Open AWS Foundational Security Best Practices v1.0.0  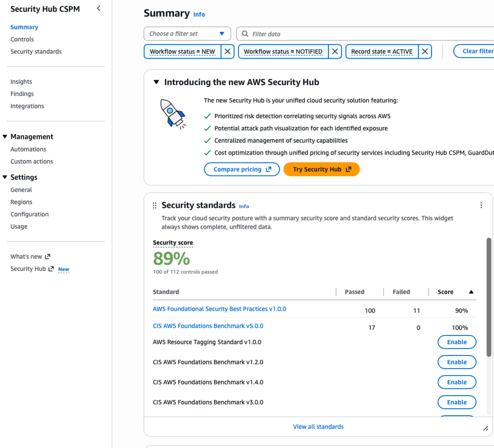pyautogui.click(x=219, y=309)
